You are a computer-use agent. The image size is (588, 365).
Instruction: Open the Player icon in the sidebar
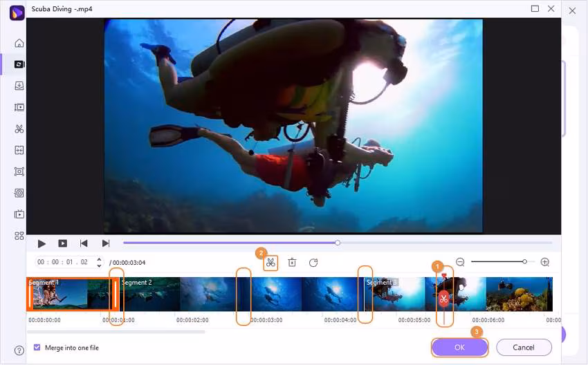coord(19,214)
